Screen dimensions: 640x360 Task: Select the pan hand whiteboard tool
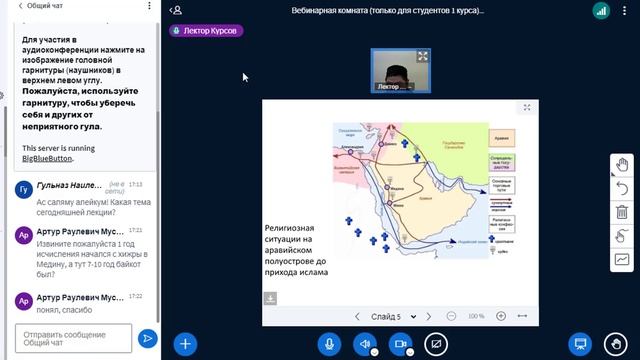click(622, 165)
